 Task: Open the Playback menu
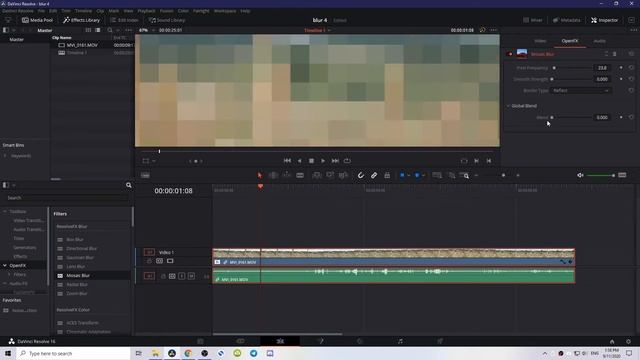coord(146,11)
